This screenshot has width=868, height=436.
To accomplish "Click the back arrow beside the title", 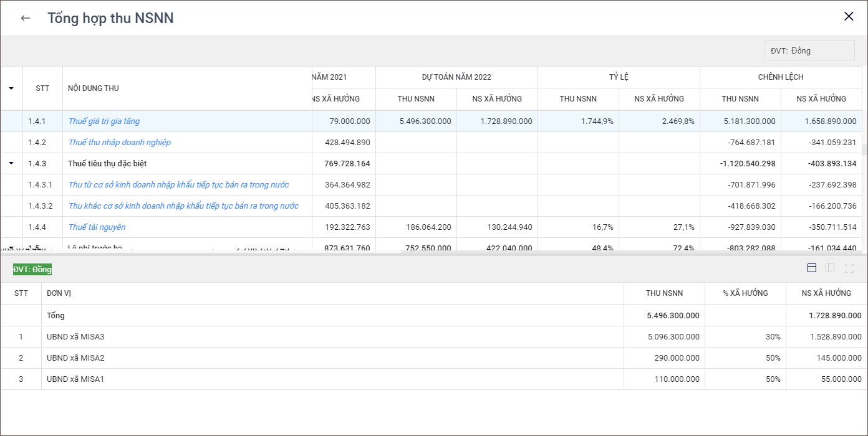I will click(x=25, y=18).
